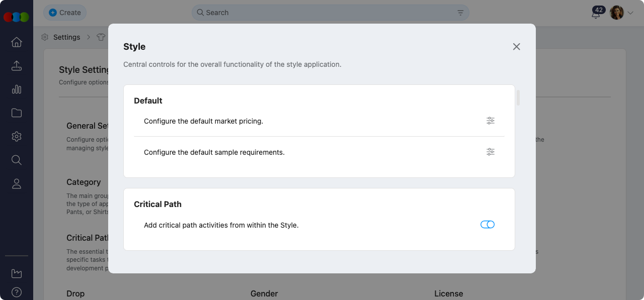This screenshot has width=644, height=300.
Task: Click the Create button
Action: pos(65,13)
